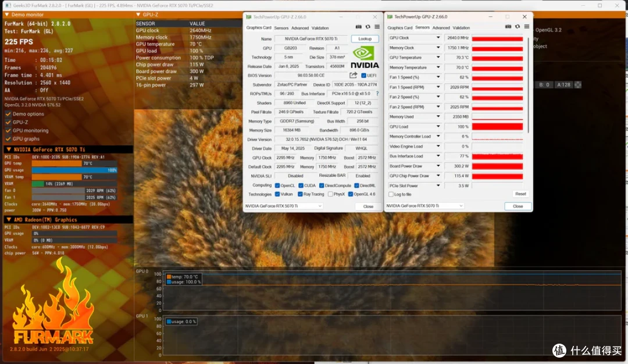This screenshot has height=364, width=628.
Task: Click refresh icon in Sensors GPU-Z window
Action: coord(518,26)
